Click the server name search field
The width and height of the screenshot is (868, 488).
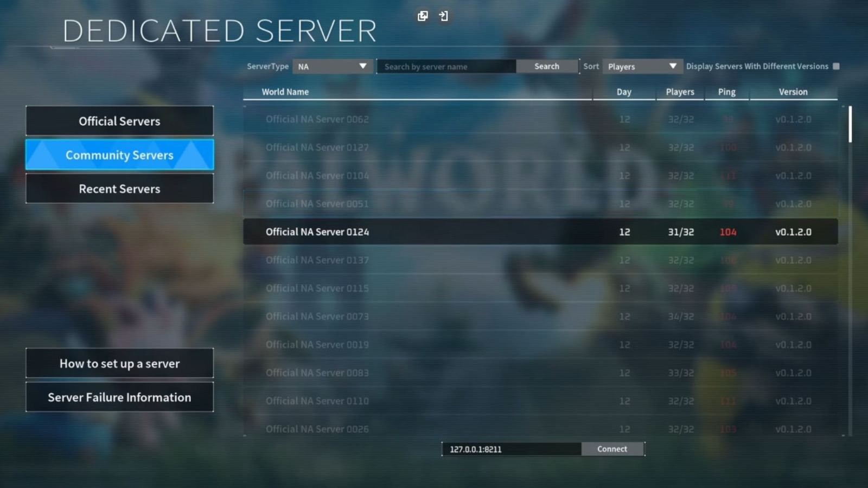pyautogui.click(x=445, y=66)
